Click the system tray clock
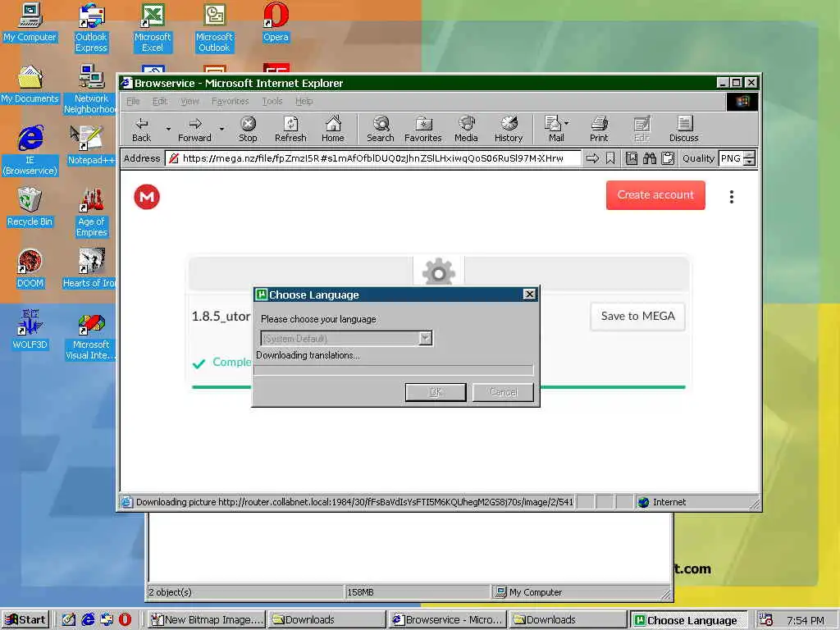Screen dimensions: 840x630 coord(806,620)
